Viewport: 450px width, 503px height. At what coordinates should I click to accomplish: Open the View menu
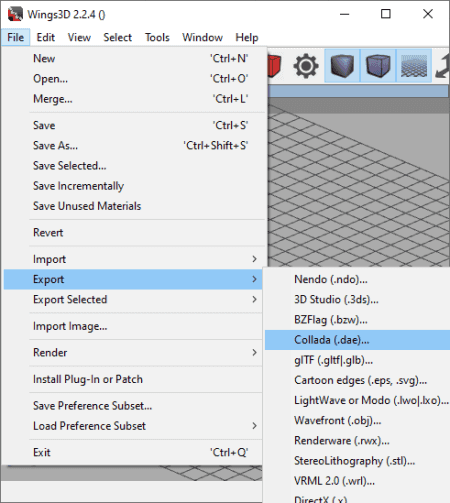pyautogui.click(x=79, y=37)
